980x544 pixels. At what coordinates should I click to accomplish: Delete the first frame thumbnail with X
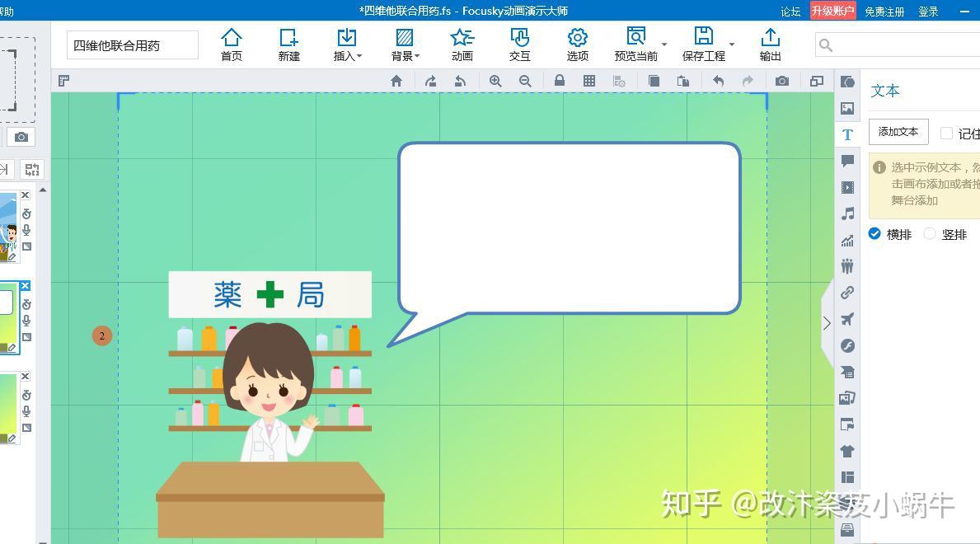tap(26, 195)
